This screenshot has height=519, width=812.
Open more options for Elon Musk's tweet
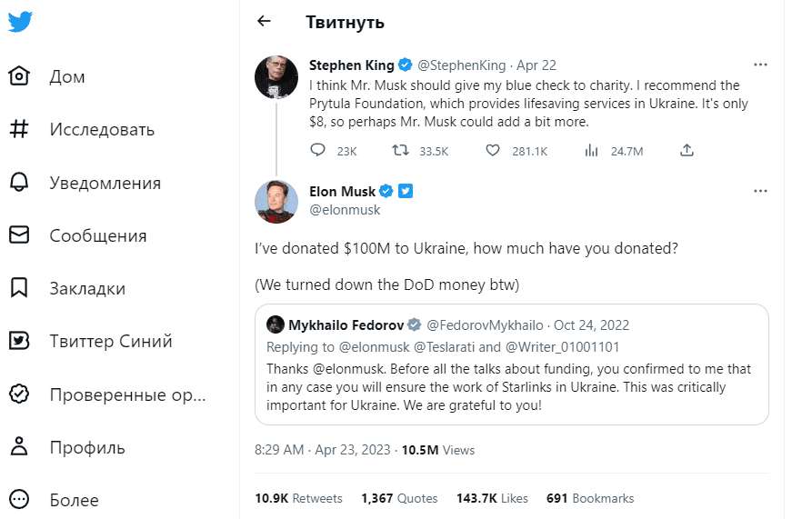tap(761, 191)
